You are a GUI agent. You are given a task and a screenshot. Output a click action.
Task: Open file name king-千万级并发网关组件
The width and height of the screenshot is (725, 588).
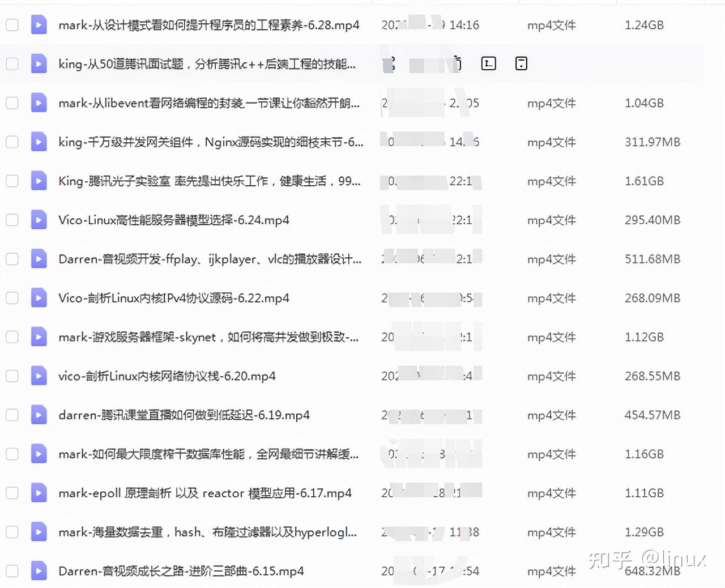pos(211,142)
